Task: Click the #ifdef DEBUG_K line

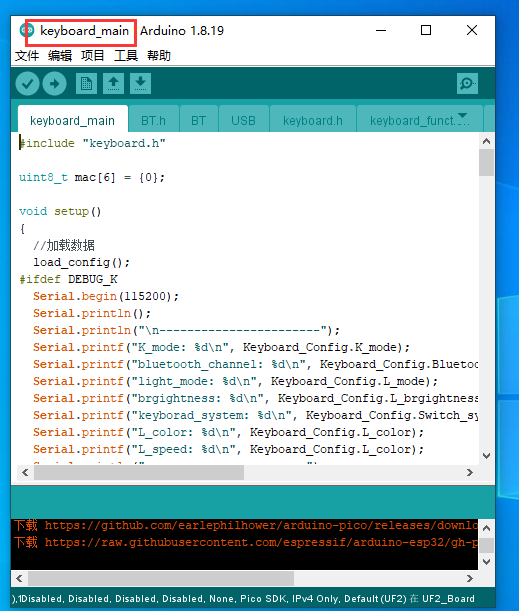Action: (69, 279)
